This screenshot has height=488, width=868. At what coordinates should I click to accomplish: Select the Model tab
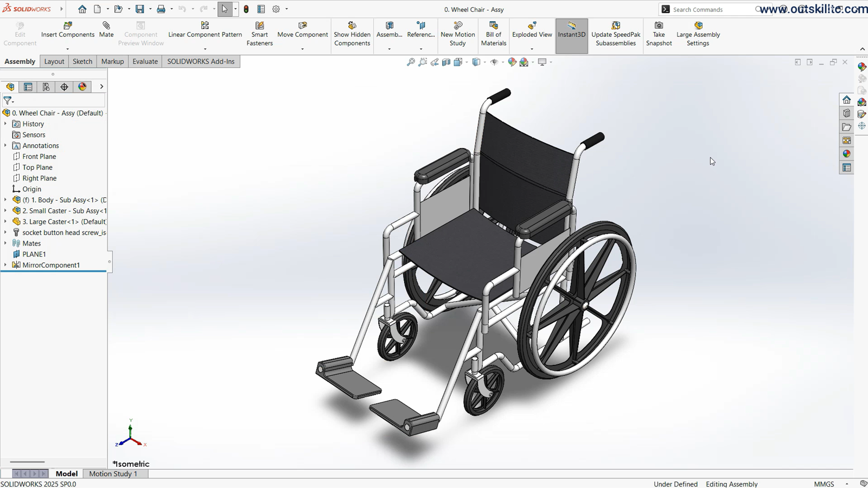coord(67,473)
